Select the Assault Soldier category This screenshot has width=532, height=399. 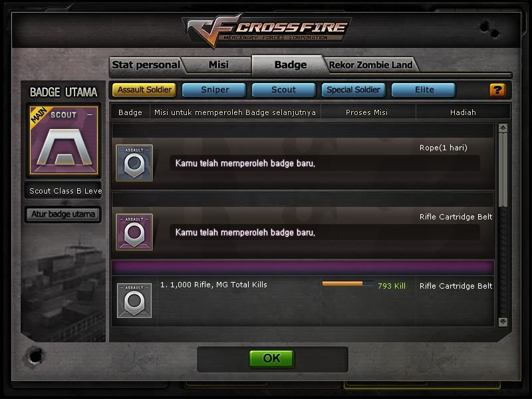144,90
